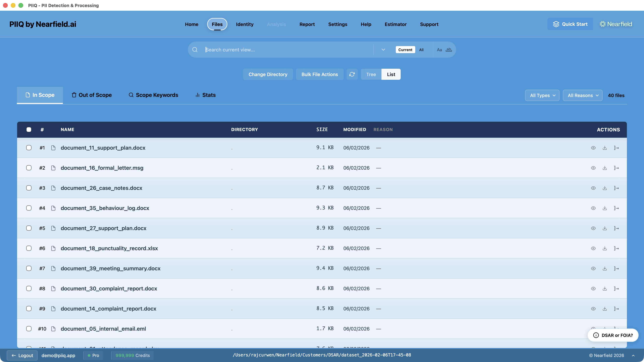Screen dimensions: 644x362
Task: Open the Quick Start button
Action: pos(570,24)
